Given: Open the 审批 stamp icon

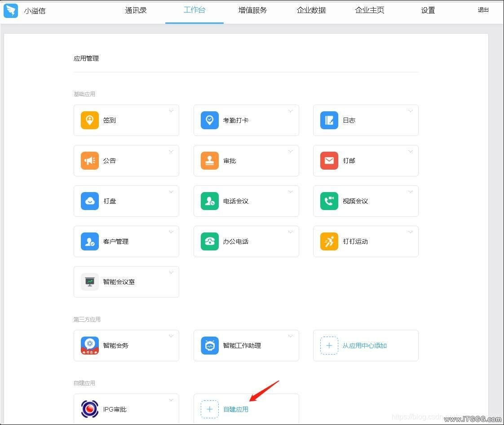Looking at the screenshot, I should (210, 161).
